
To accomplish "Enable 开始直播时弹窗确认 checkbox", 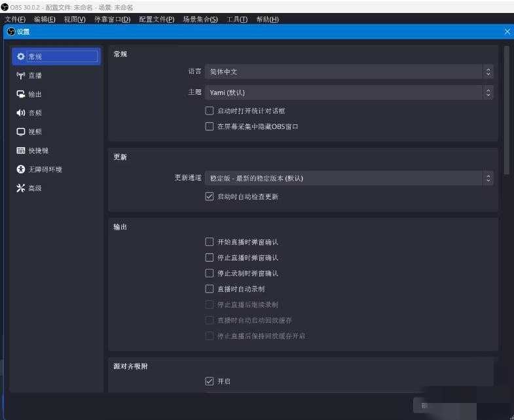I will 210,242.
